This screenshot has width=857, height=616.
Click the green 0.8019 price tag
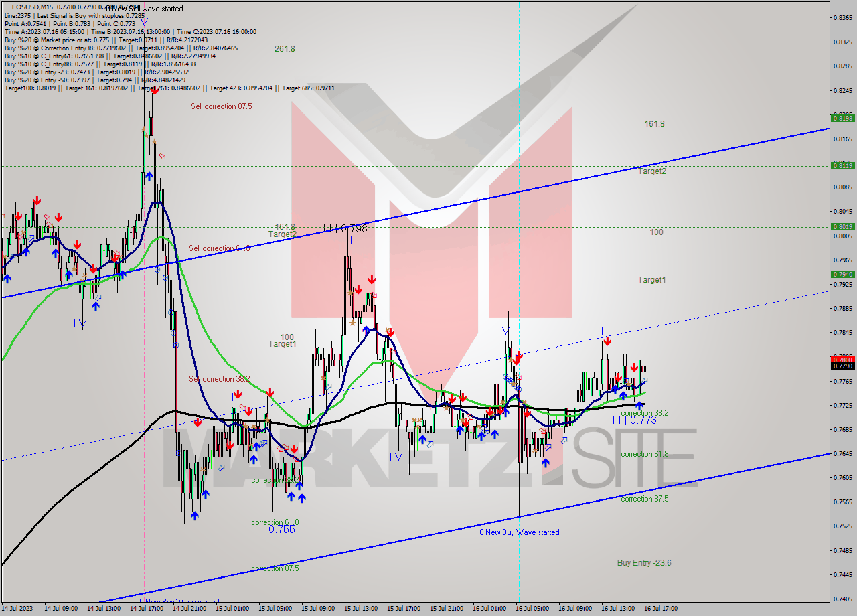point(842,226)
